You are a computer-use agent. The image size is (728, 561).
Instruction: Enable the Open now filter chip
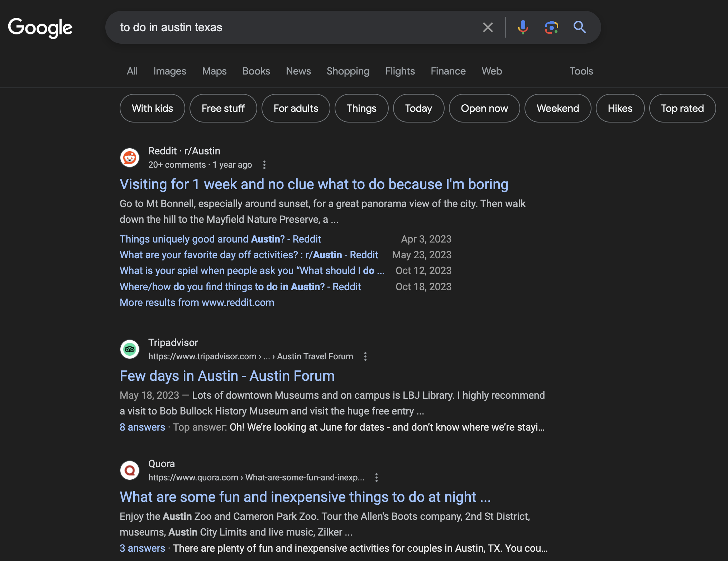(484, 108)
